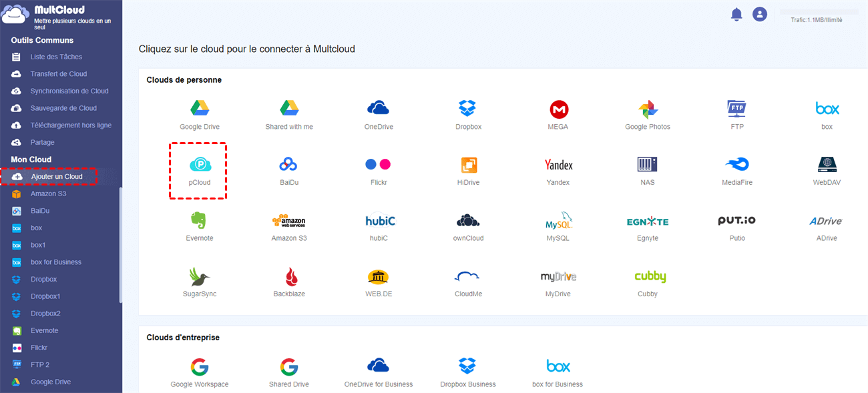Select box for Business in sidebar
This screenshot has height=393, width=868.
point(55,262)
